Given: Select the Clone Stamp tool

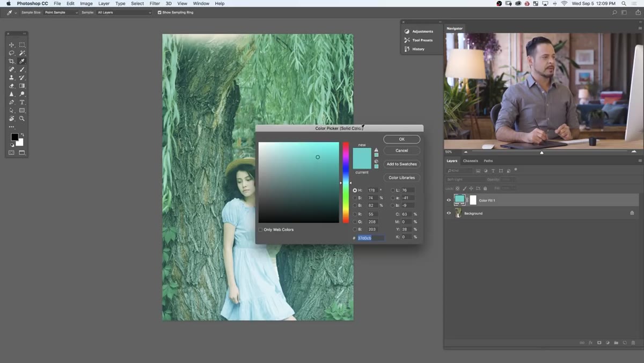Looking at the screenshot, I should pos(11,78).
